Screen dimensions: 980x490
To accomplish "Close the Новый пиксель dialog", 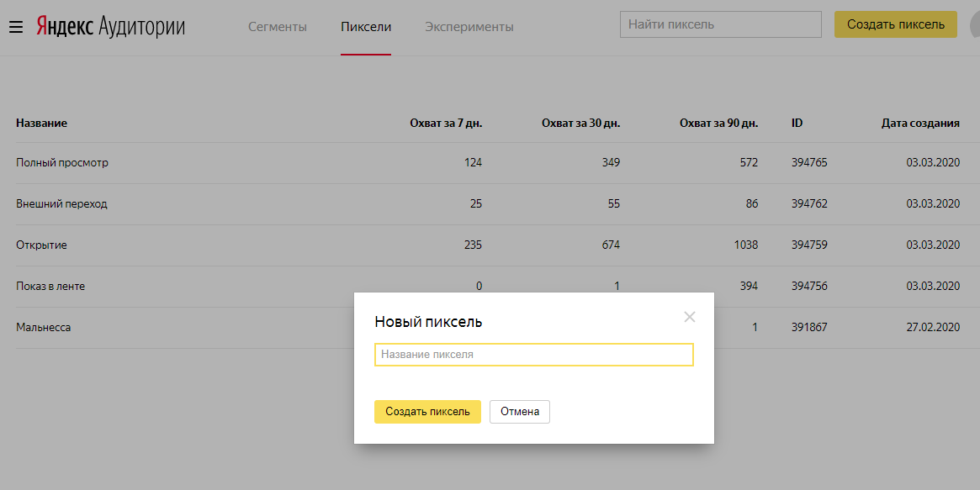I will (x=690, y=317).
